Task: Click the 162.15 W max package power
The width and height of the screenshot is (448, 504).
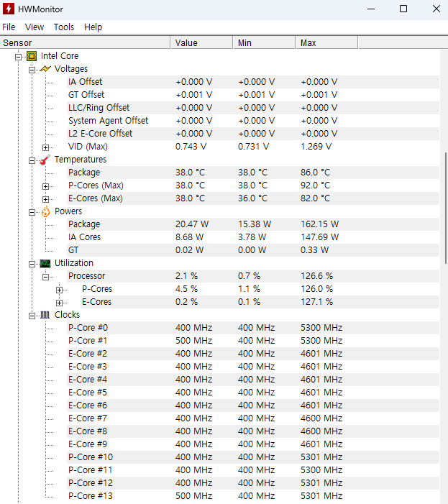Action: [x=319, y=224]
